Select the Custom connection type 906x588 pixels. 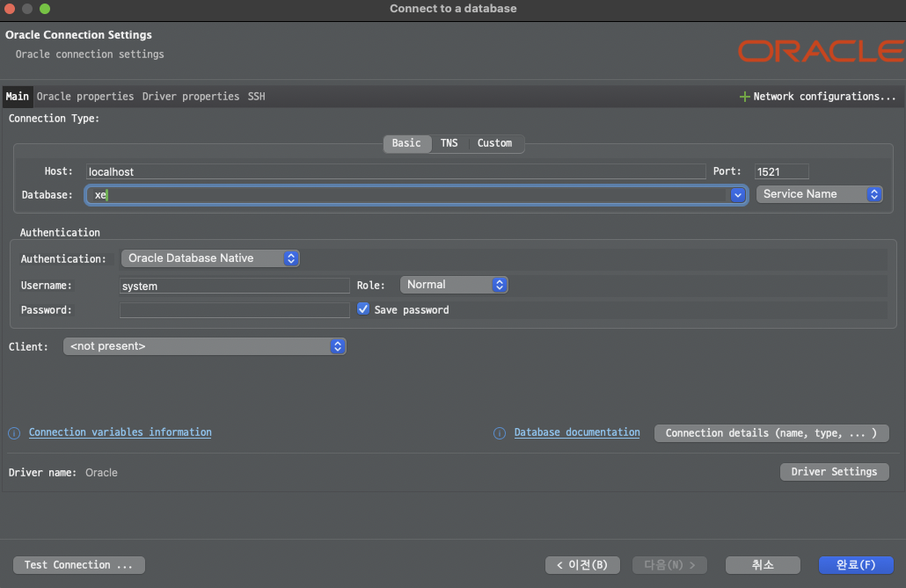pos(494,143)
